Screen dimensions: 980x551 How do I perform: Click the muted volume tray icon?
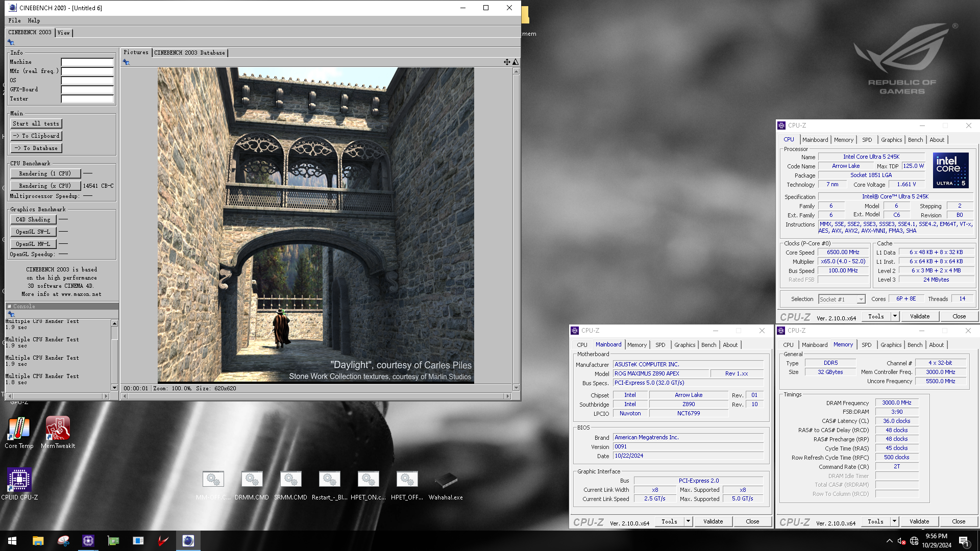click(902, 541)
